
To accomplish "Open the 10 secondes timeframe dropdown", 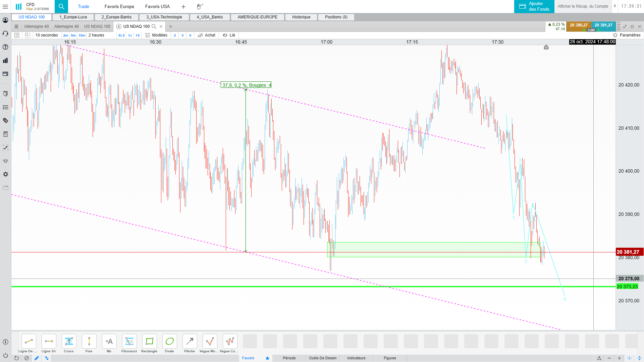I will 47,35.
